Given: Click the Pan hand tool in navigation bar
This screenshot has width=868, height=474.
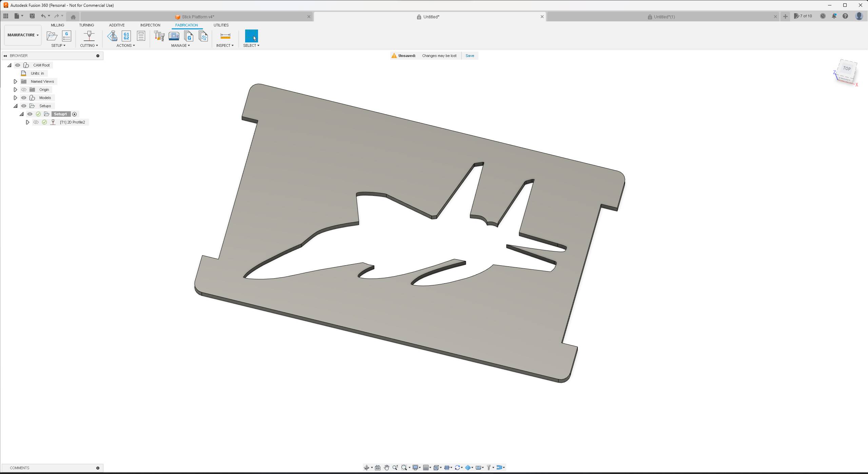Looking at the screenshot, I should point(386,468).
